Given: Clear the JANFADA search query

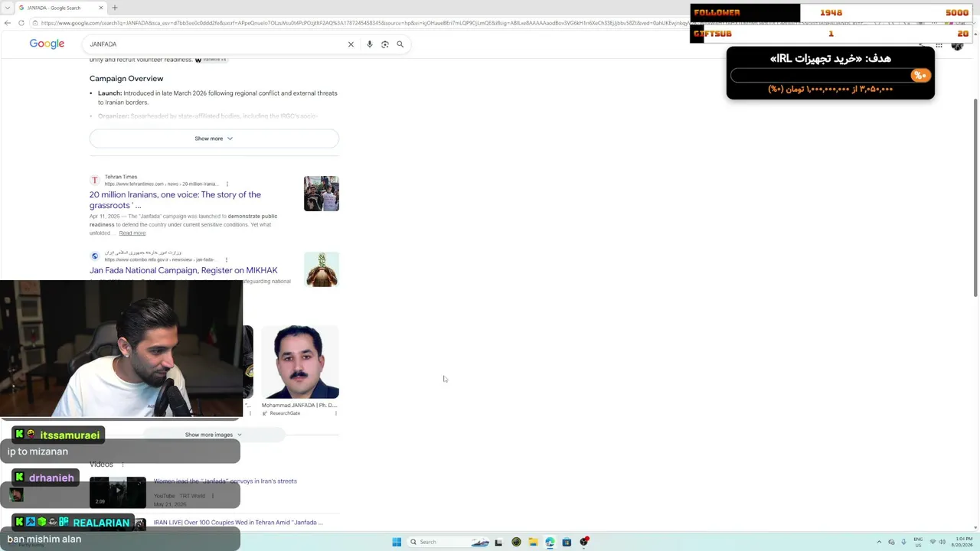Looking at the screenshot, I should tap(351, 44).
